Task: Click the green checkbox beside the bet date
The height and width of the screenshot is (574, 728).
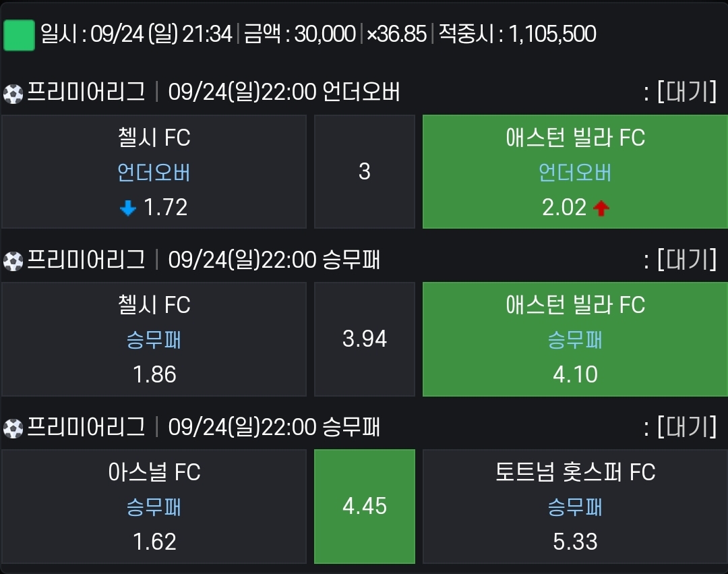Action: [19, 35]
